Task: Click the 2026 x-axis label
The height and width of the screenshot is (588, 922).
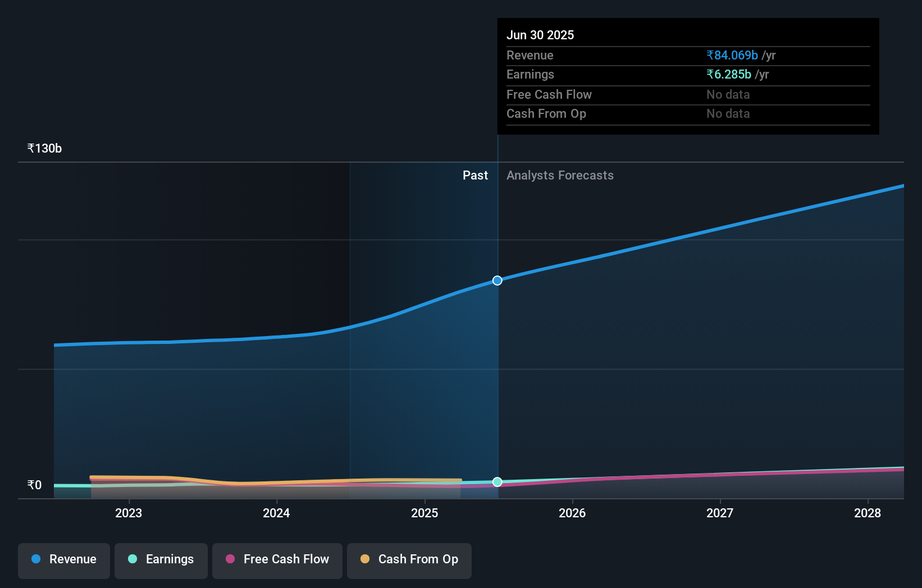Action: [572, 513]
